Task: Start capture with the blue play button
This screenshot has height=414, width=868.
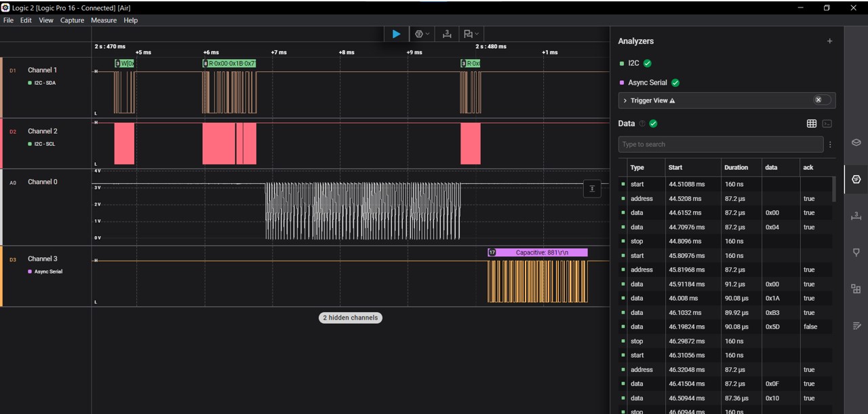Action: click(x=396, y=34)
